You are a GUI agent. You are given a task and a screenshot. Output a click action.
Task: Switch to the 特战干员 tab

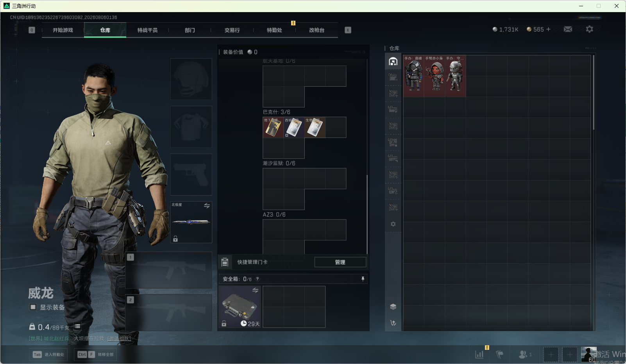coord(147,30)
